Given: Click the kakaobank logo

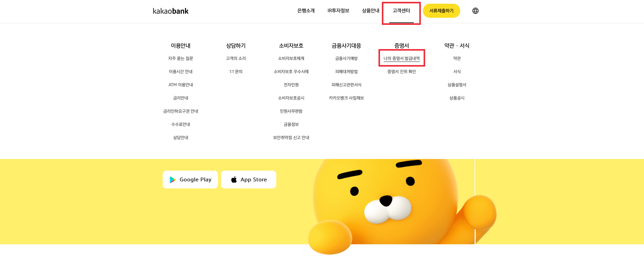Looking at the screenshot, I should (x=171, y=11).
